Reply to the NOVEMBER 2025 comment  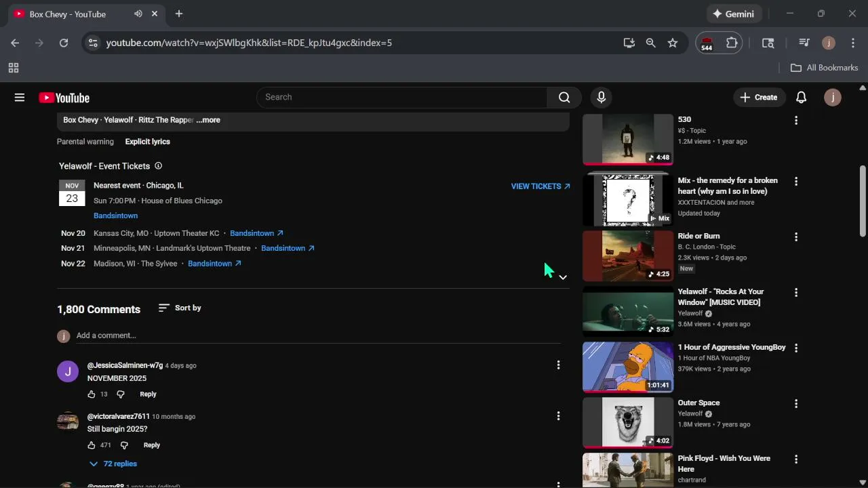tap(148, 394)
